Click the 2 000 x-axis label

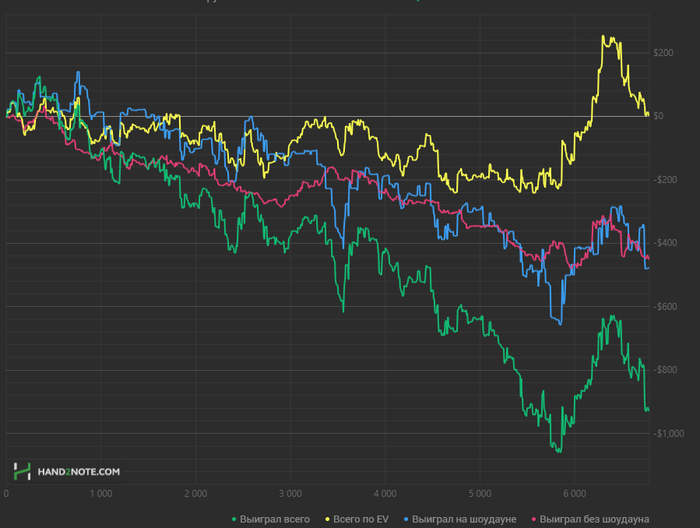coord(196,494)
